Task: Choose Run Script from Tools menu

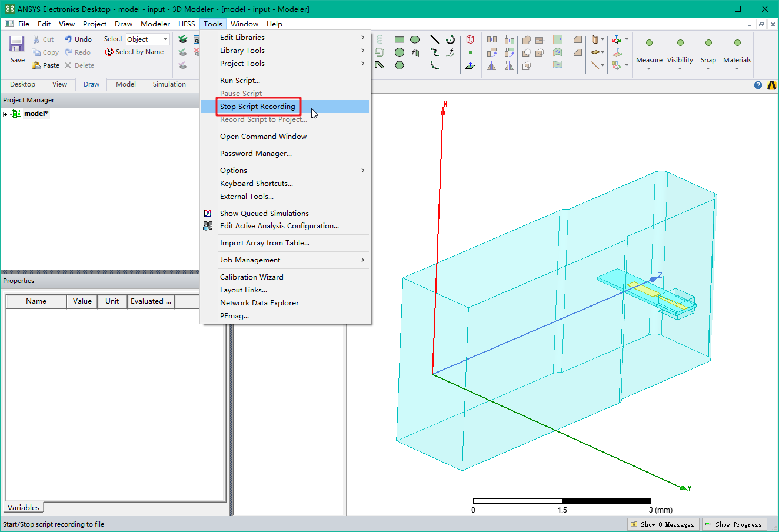Action: click(x=285, y=81)
